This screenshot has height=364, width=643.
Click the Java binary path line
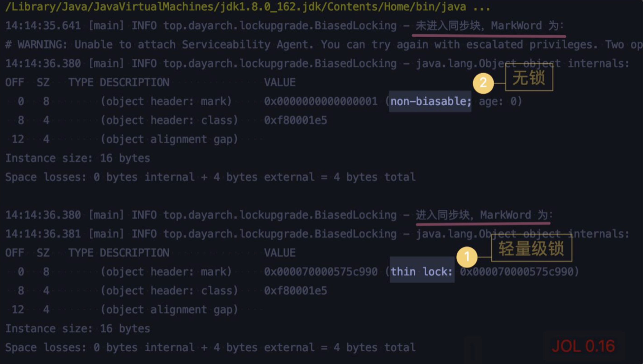point(247,7)
